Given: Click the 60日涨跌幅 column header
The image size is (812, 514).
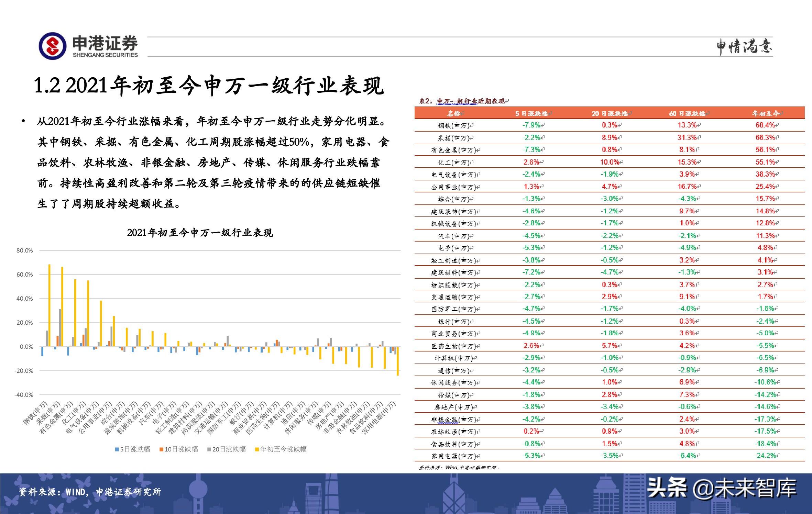Looking at the screenshot, I should [688, 113].
